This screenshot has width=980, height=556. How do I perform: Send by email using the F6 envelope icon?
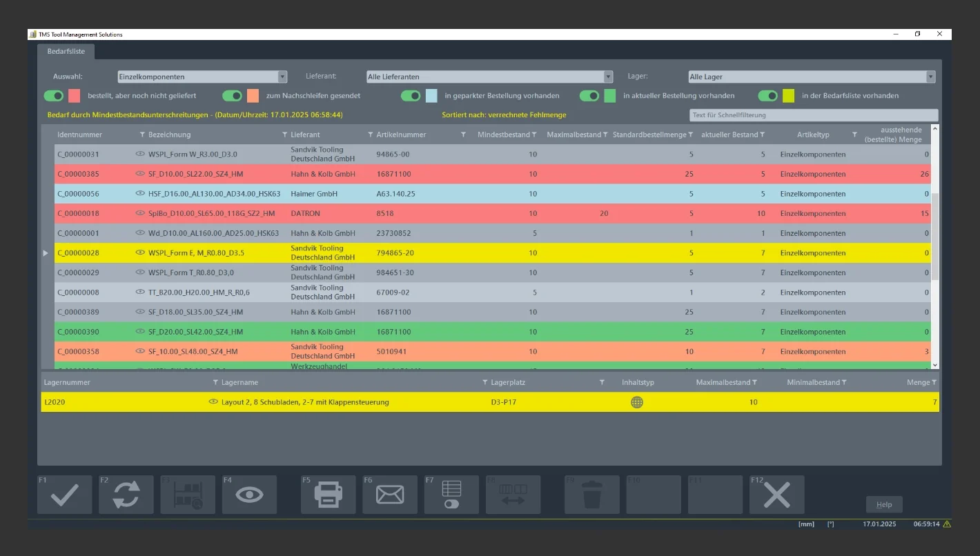click(390, 495)
